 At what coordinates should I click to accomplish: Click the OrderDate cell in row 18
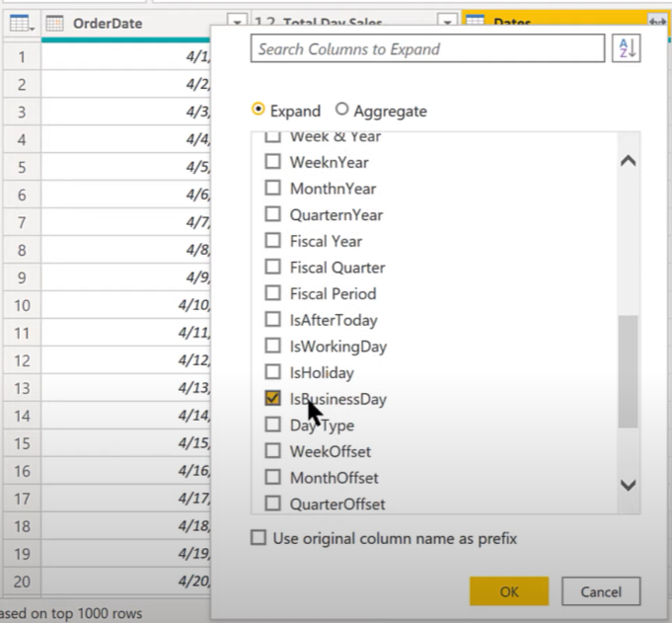125,526
